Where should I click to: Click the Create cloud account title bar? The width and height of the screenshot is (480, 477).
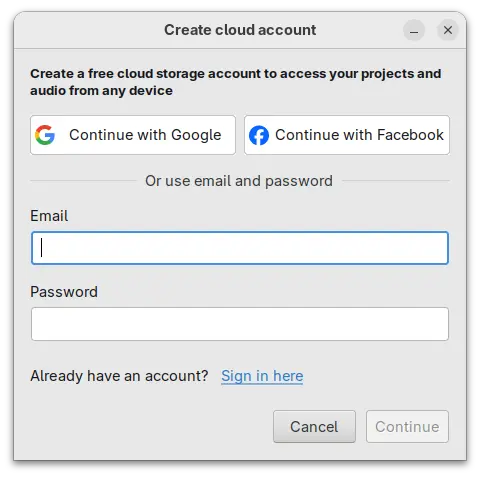240,30
